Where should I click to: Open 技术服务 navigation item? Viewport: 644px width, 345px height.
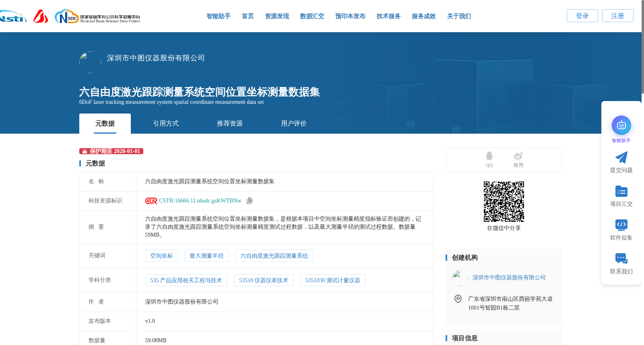pos(388,16)
